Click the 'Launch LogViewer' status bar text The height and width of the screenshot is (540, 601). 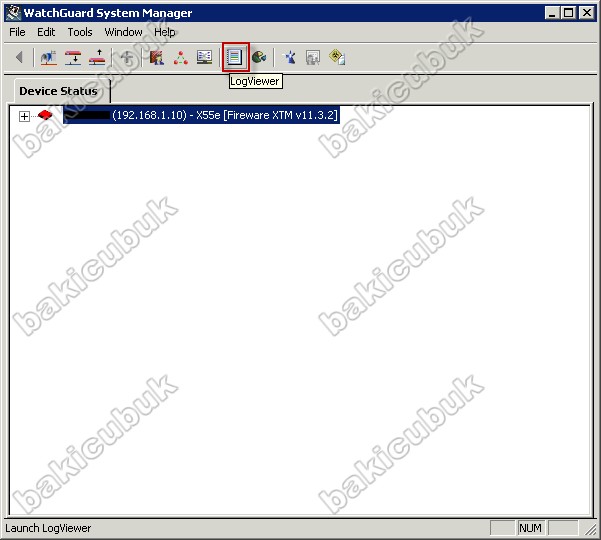coord(48,528)
